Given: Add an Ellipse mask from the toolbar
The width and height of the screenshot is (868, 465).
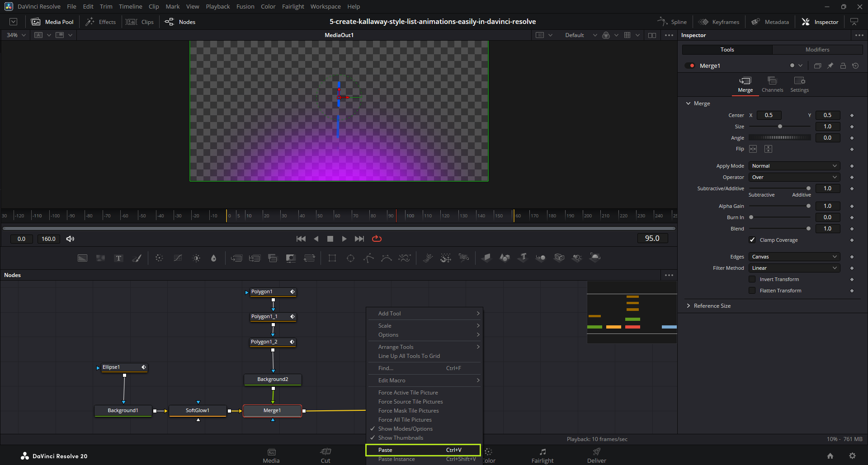Looking at the screenshot, I should pos(350,258).
